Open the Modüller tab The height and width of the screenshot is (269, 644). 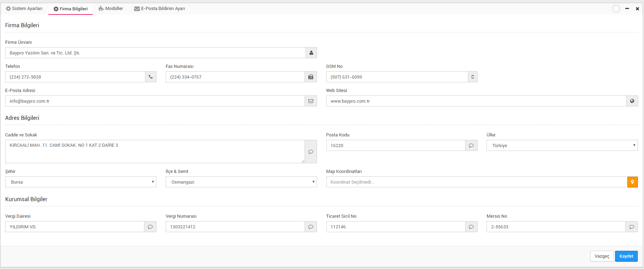[111, 9]
